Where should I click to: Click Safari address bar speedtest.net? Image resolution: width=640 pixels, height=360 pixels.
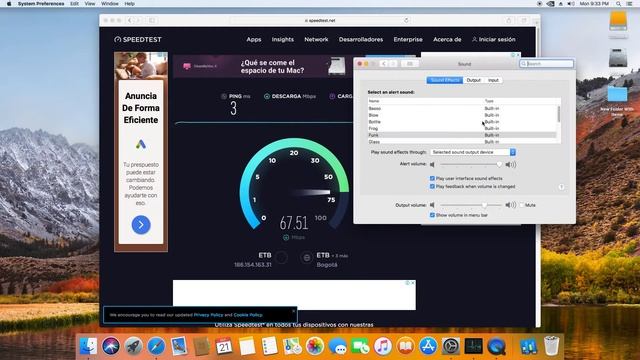(x=320, y=20)
